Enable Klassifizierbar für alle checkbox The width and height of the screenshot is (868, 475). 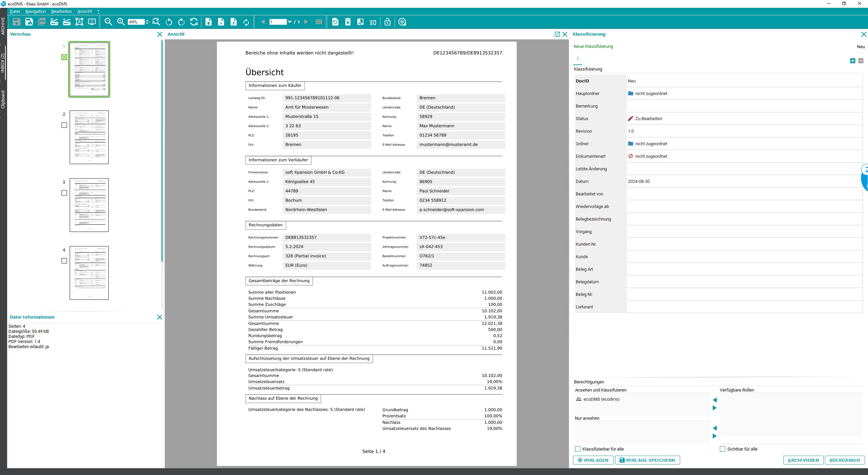578,449
